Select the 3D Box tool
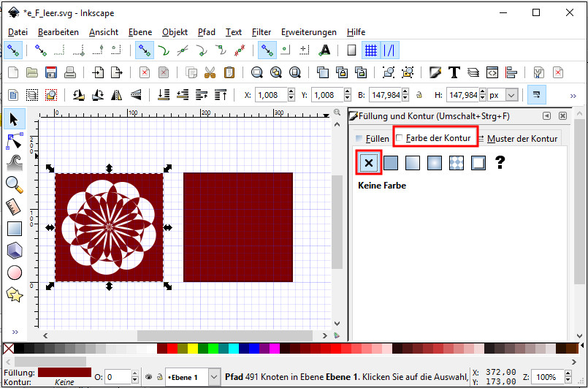The width and height of the screenshot is (588, 388). [x=15, y=251]
